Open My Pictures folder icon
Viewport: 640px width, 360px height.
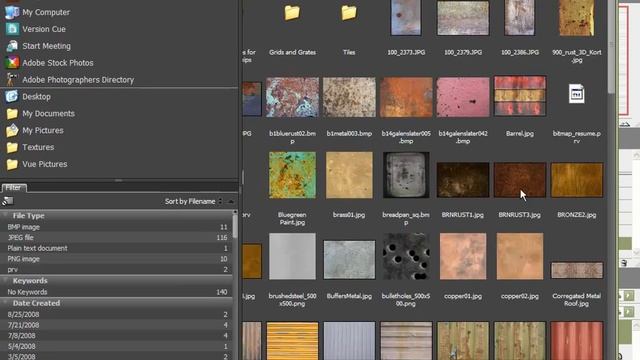12,130
